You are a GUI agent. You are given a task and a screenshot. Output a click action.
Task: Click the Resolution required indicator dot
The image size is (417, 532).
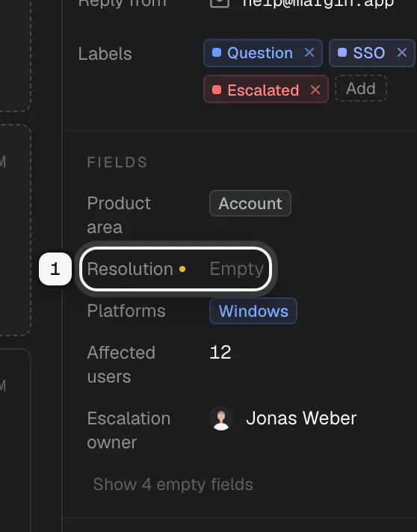(182, 269)
